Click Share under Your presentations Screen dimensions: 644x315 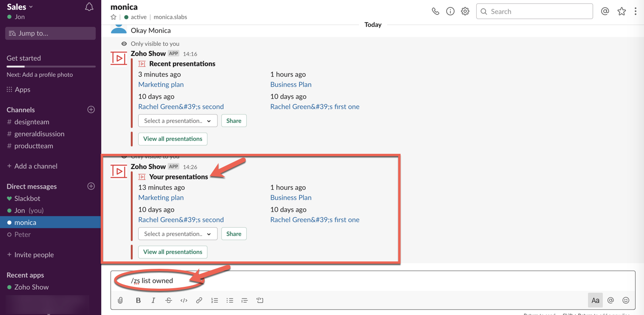234,234
